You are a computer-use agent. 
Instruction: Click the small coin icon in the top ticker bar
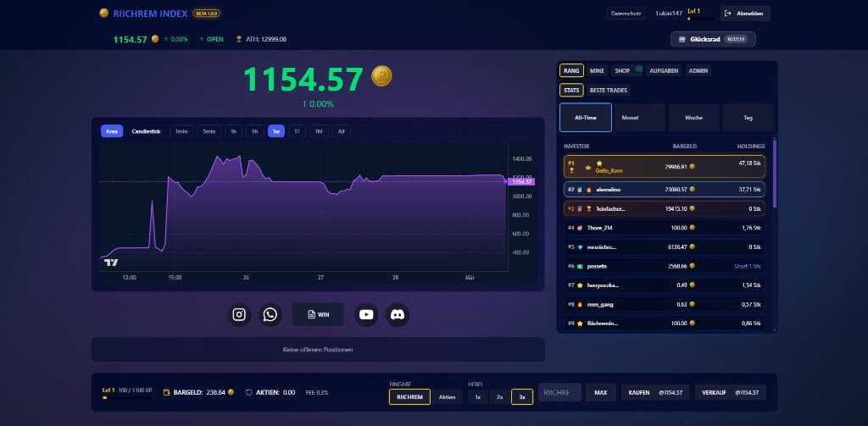(155, 39)
